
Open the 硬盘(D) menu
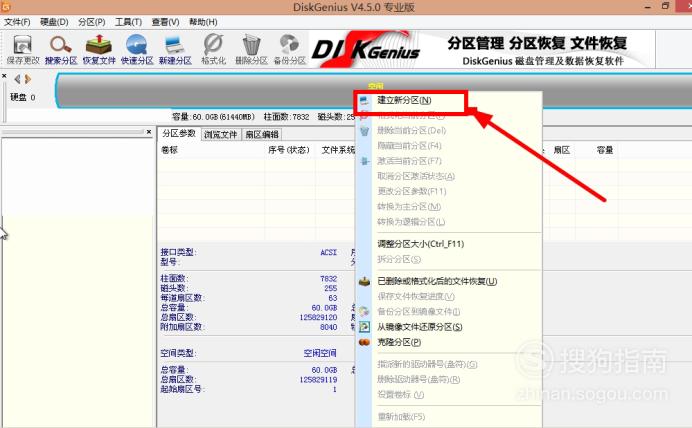(54, 22)
